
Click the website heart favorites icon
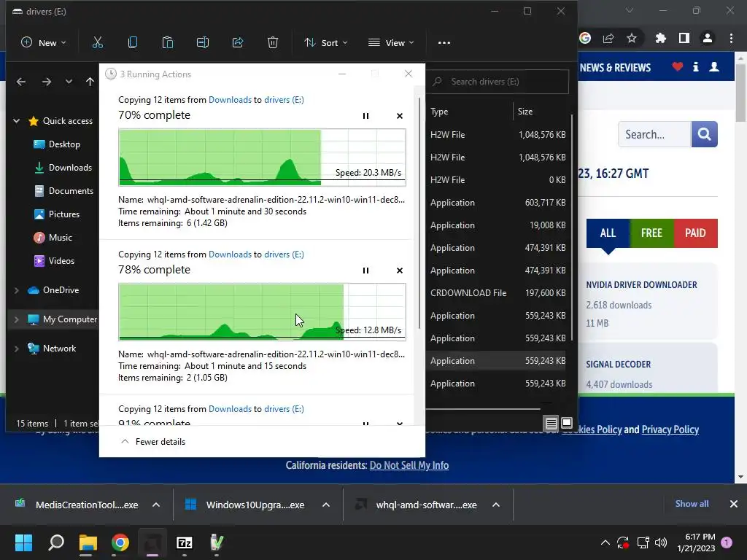(678, 66)
